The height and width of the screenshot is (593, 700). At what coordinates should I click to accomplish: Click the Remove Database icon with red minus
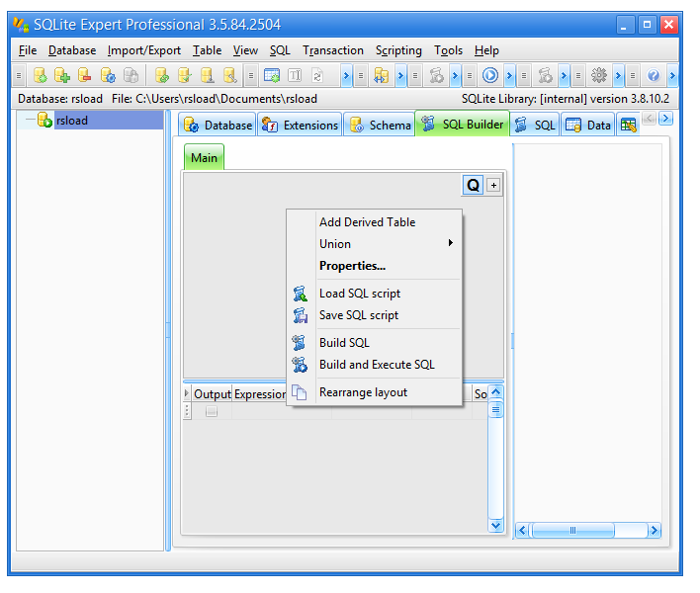tap(84, 75)
